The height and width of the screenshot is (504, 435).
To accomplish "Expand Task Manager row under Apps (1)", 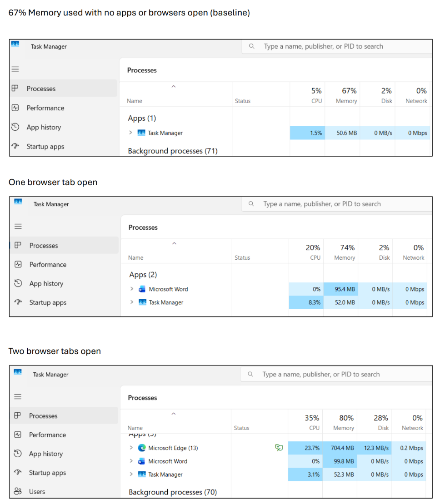I will (x=130, y=133).
